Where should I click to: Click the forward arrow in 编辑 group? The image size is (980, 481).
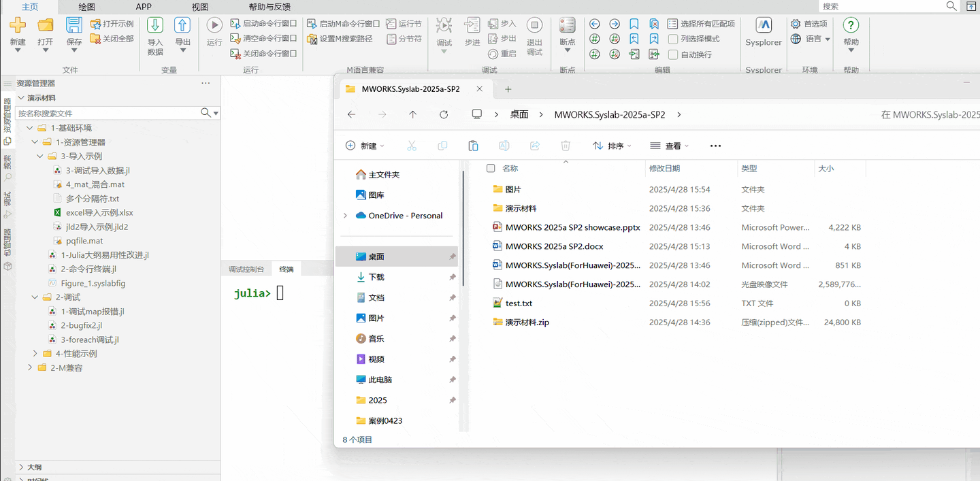point(615,24)
